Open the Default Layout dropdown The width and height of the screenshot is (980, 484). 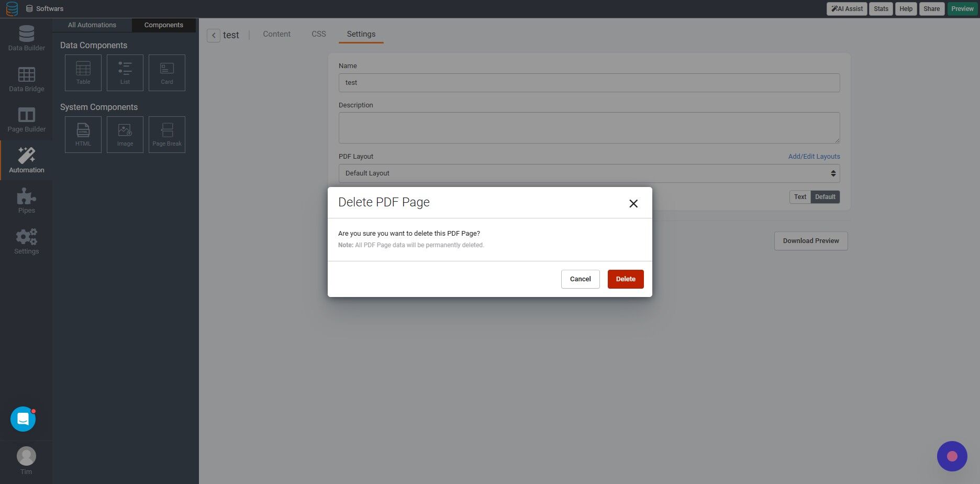click(x=589, y=173)
